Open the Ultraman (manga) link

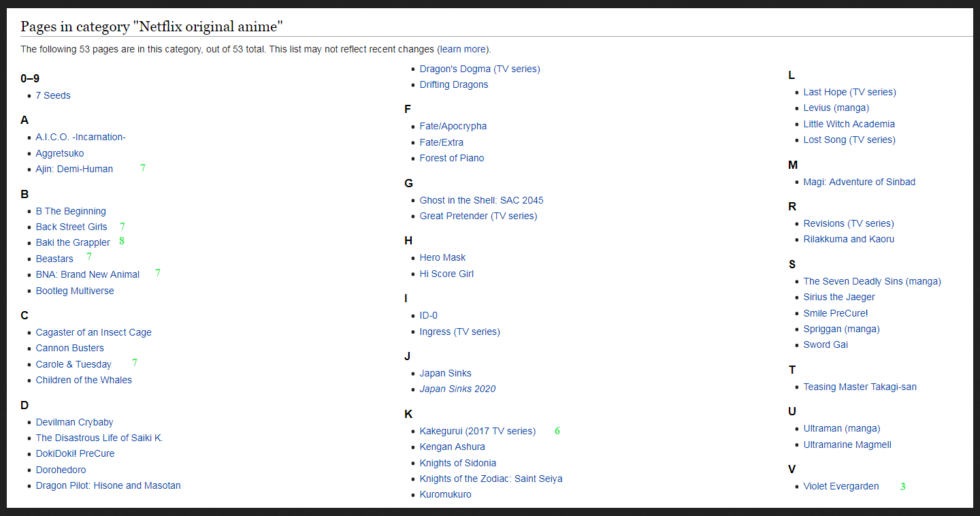point(842,428)
